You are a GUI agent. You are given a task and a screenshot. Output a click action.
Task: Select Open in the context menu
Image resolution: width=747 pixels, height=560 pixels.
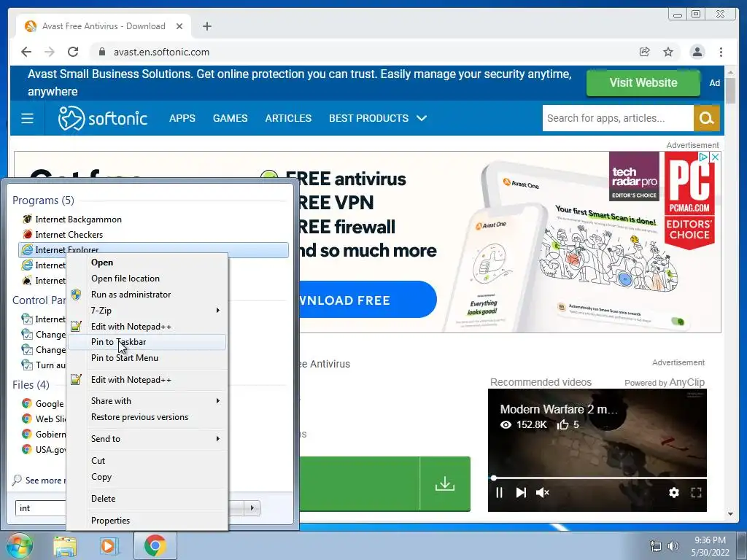pos(147,262)
